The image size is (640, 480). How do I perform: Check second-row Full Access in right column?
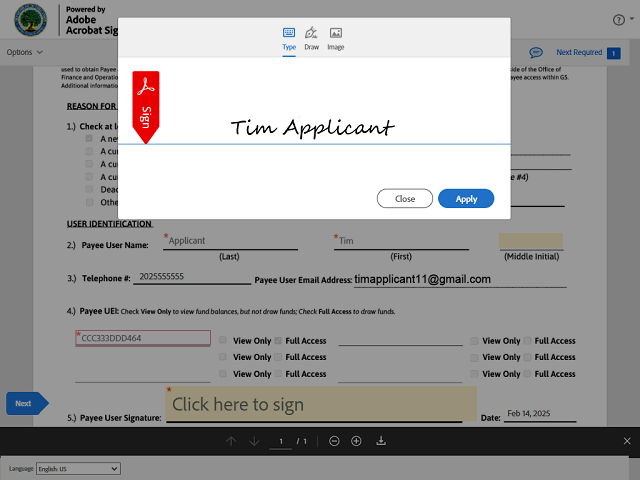tap(527, 357)
